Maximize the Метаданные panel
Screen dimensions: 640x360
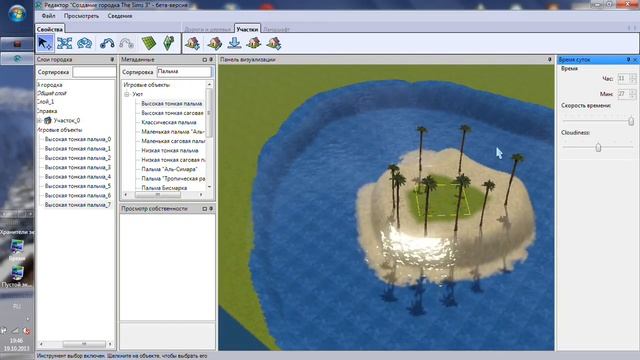205,60
